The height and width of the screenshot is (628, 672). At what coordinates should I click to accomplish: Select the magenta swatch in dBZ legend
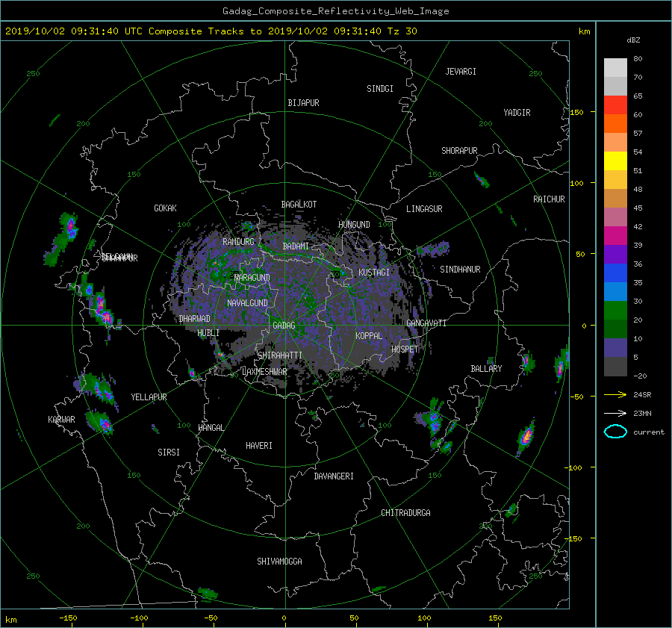point(615,235)
